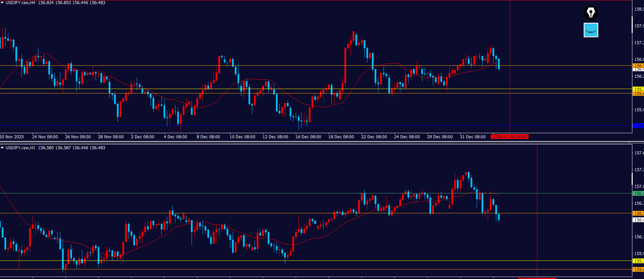Click the green price label on H1 axis
This screenshot has width=644, height=279.
click(x=638, y=193)
